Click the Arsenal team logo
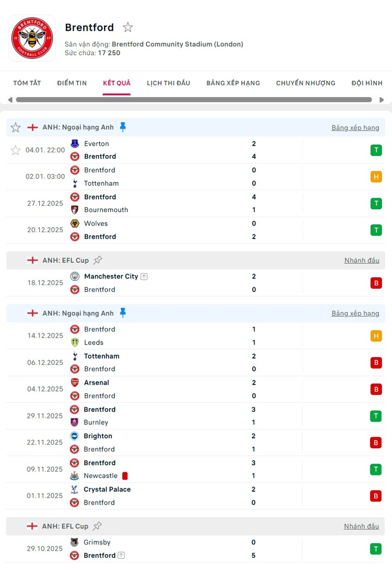This screenshot has height=571, width=392. (75, 383)
